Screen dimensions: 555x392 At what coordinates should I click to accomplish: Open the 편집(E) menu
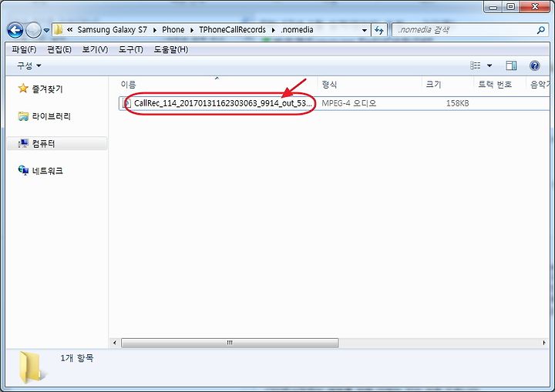[x=59, y=49]
